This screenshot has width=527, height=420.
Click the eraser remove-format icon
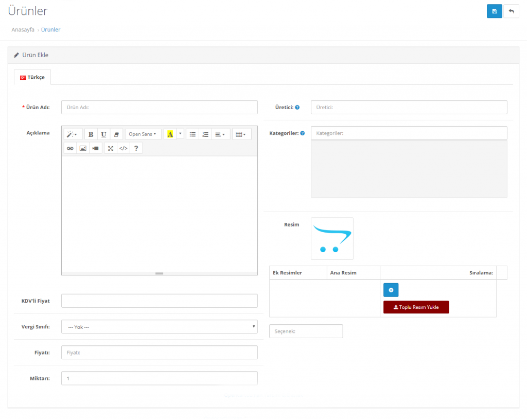pos(116,134)
